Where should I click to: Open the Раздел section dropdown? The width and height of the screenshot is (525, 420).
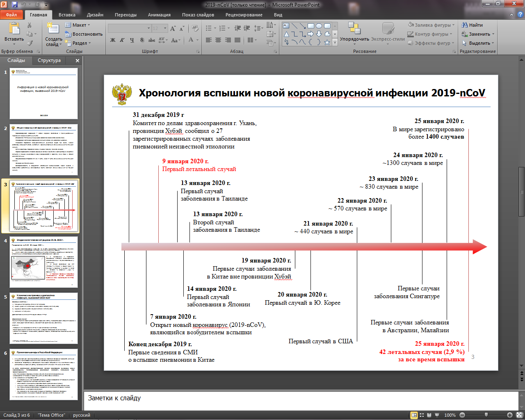point(78,43)
